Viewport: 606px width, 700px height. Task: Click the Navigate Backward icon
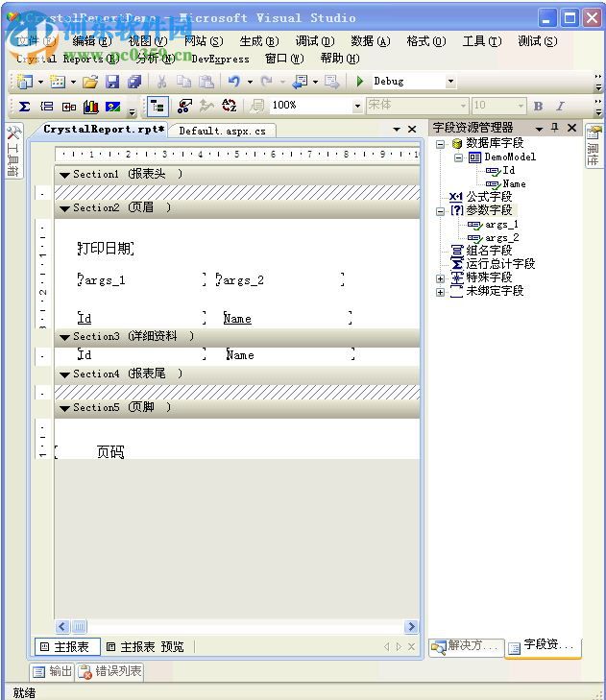click(300, 82)
